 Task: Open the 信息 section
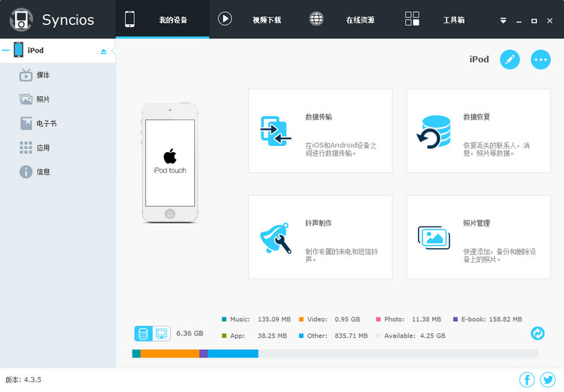(57, 172)
